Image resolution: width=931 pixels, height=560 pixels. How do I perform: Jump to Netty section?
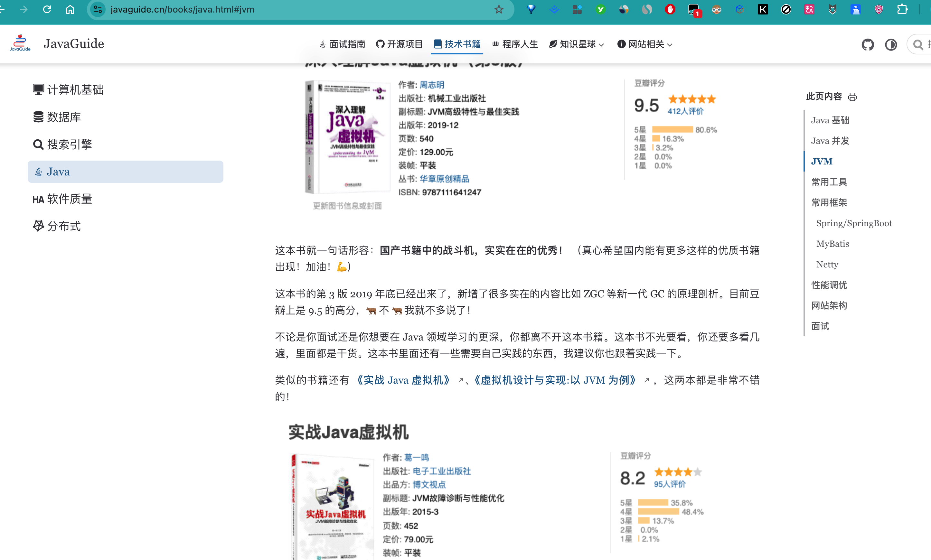(827, 265)
